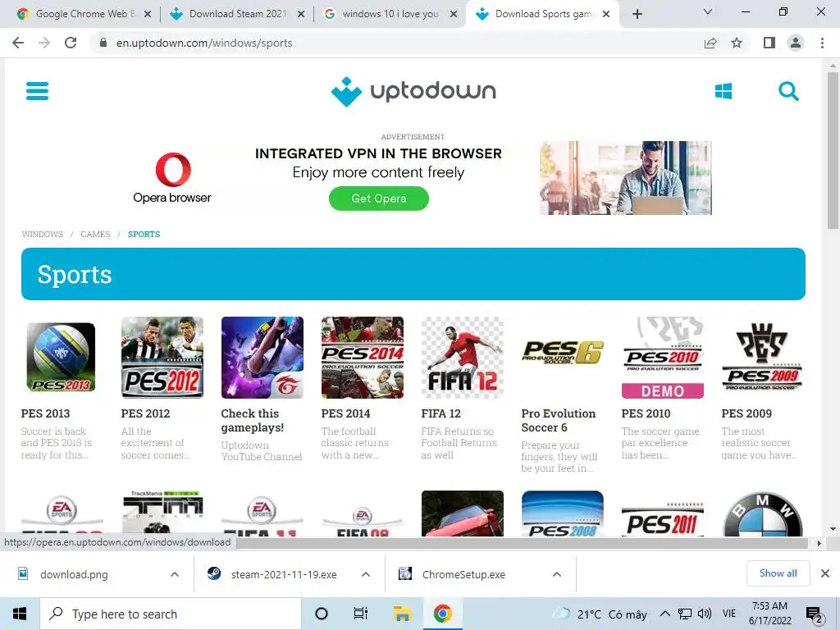The image size is (840, 630).
Task: Open the Chrome profile avatar
Action: pos(796,43)
